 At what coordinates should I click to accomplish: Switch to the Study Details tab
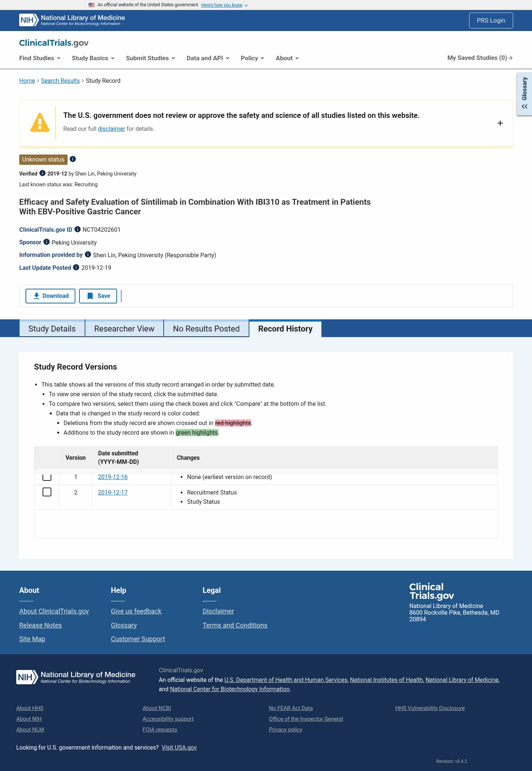click(x=52, y=329)
